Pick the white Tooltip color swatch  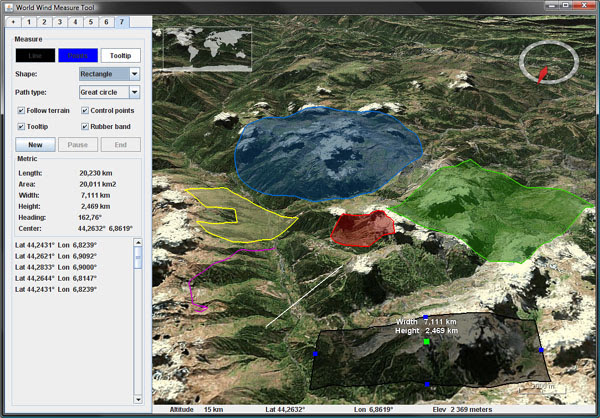coord(121,56)
